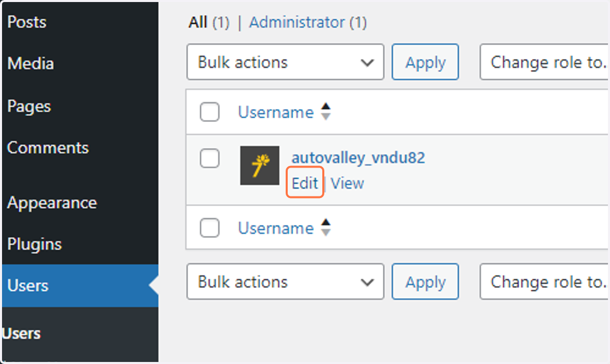Click the View link under autovalley_vndu82
The height and width of the screenshot is (364, 610).
pyautogui.click(x=348, y=183)
